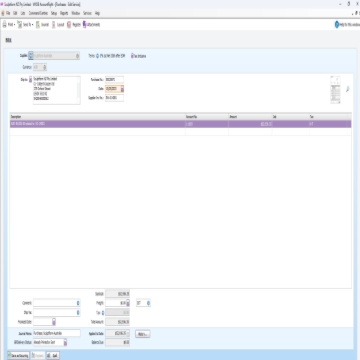Open the Services menu
The image size is (360, 360).
[x=87, y=13]
